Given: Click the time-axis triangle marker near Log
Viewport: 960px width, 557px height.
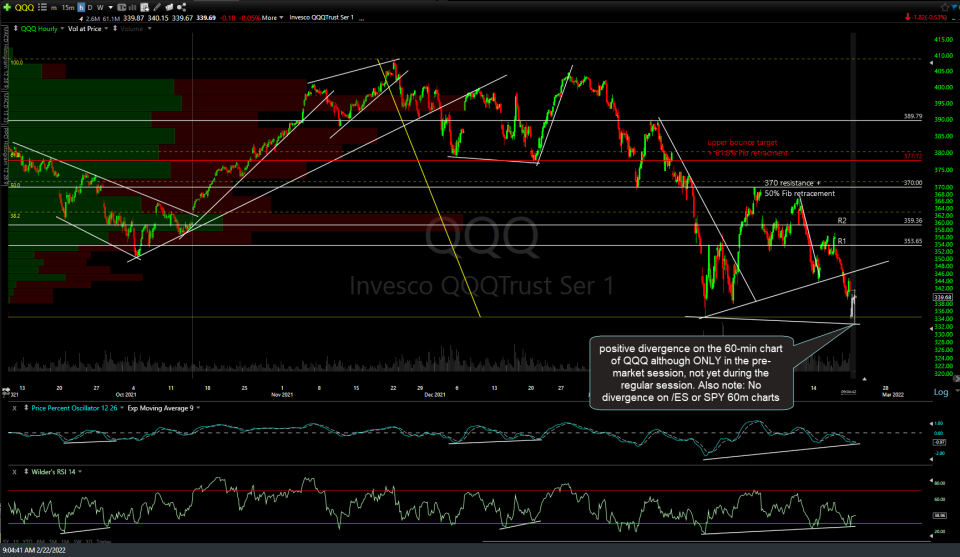Looking at the screenshot, I should (x=864, y=379).
